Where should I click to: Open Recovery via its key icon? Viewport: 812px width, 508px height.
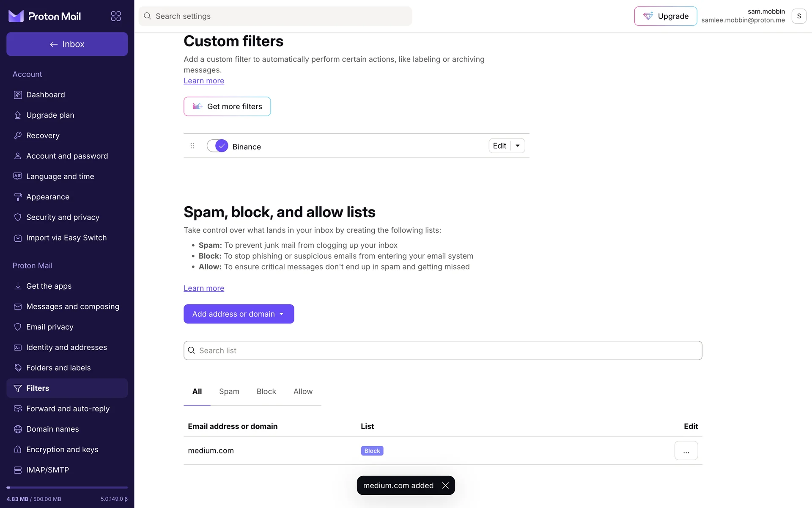(x=18, y=135)
